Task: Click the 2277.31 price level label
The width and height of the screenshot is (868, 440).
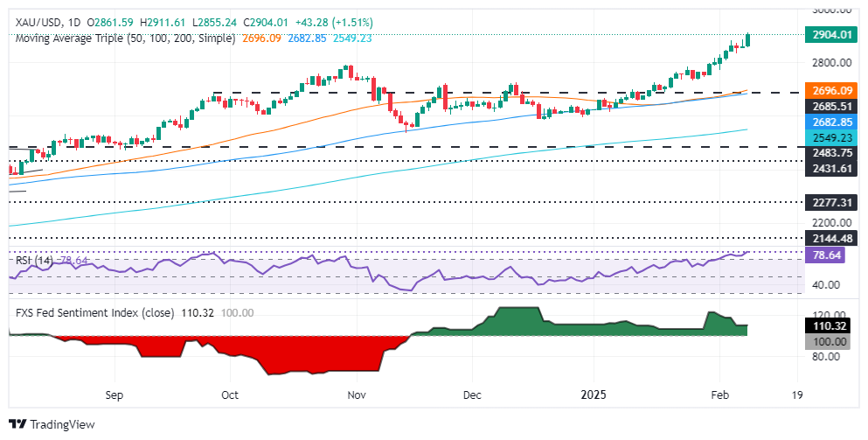Action: click(830, 201)
